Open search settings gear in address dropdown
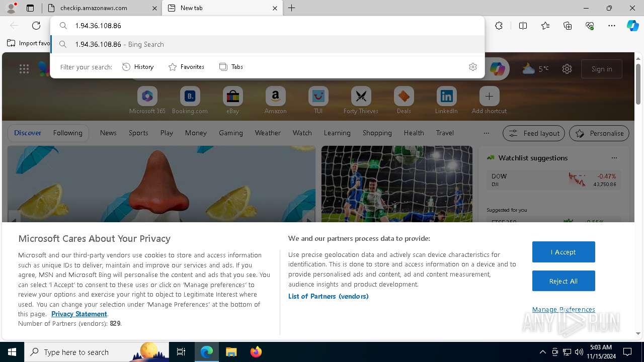644x362 pixels. pyautogui.click(x=472, y=67)
